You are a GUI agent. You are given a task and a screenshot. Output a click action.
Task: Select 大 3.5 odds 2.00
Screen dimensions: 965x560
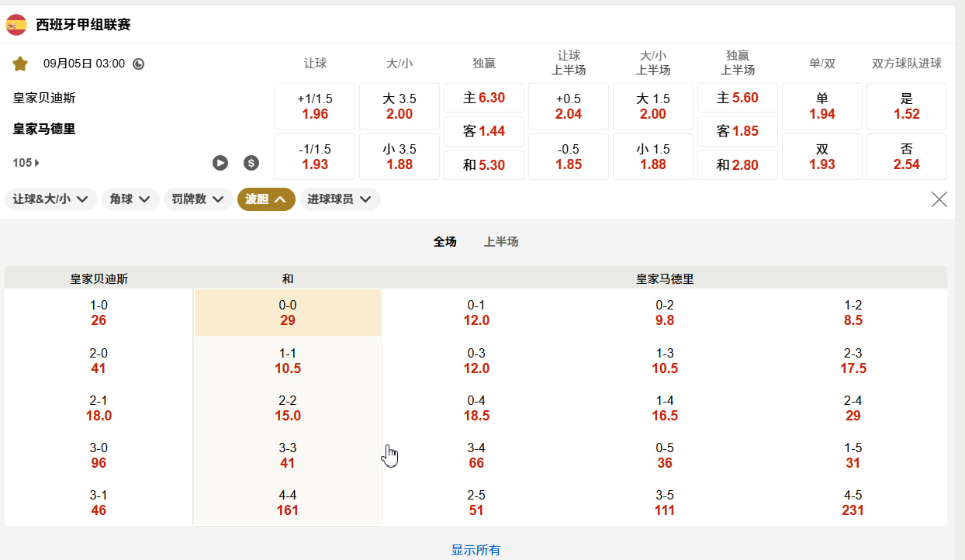(x=399, y=106)
